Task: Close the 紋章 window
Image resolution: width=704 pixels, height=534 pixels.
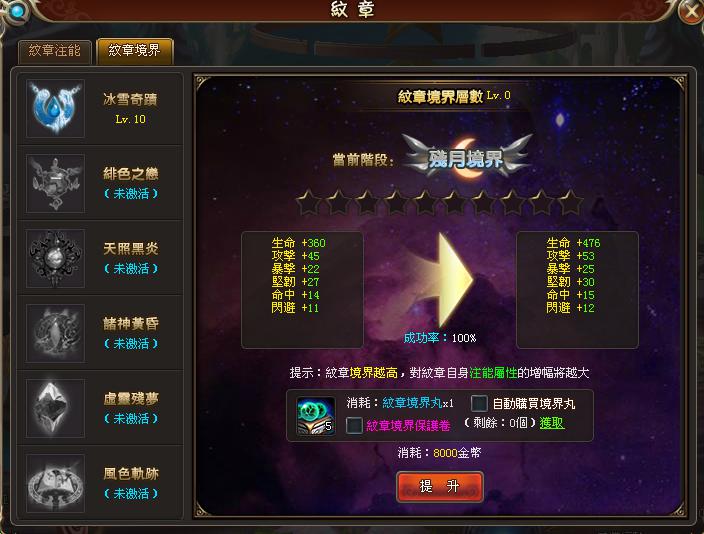Action: 691,11
